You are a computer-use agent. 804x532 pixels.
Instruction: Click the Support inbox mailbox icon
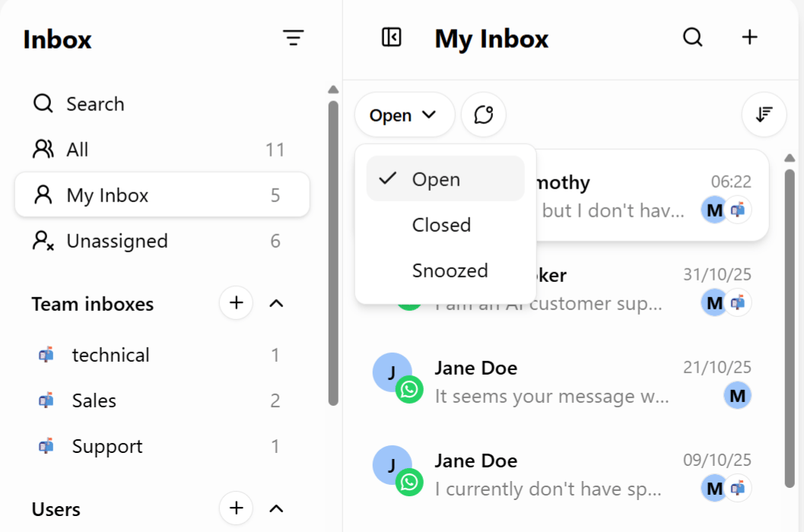46,446
